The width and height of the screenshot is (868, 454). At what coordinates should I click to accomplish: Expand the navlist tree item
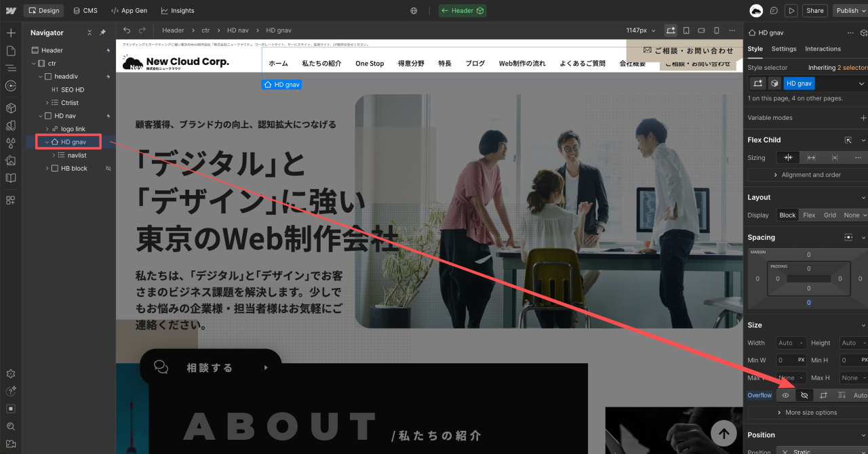tap(54, 155)
